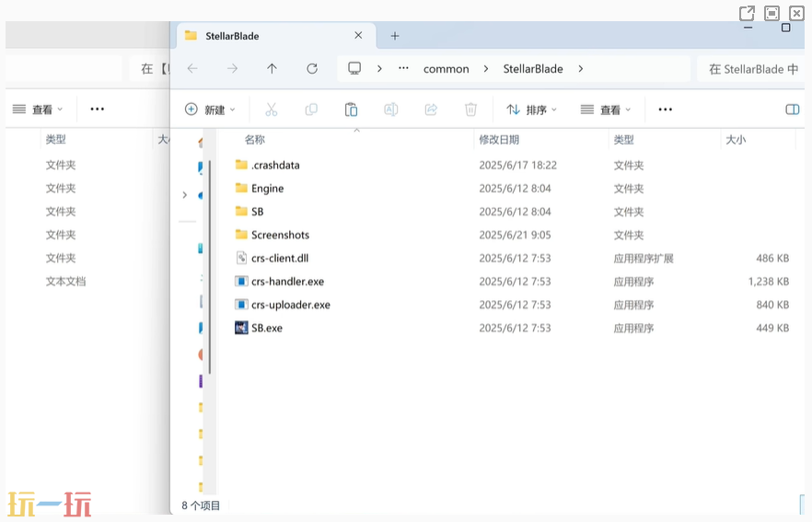
Task: Open the 新建 dropdown
Action: (x=210, y=110)
